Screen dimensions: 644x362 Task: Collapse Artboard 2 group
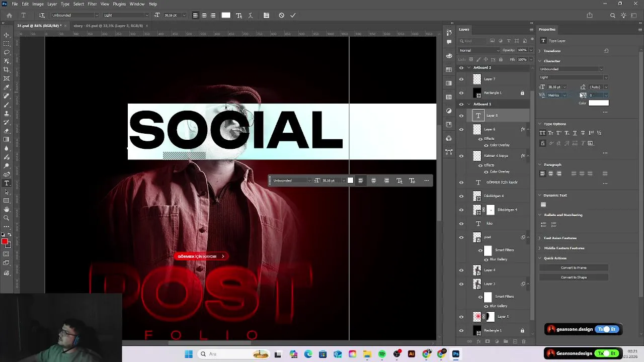tap(469, 68)
